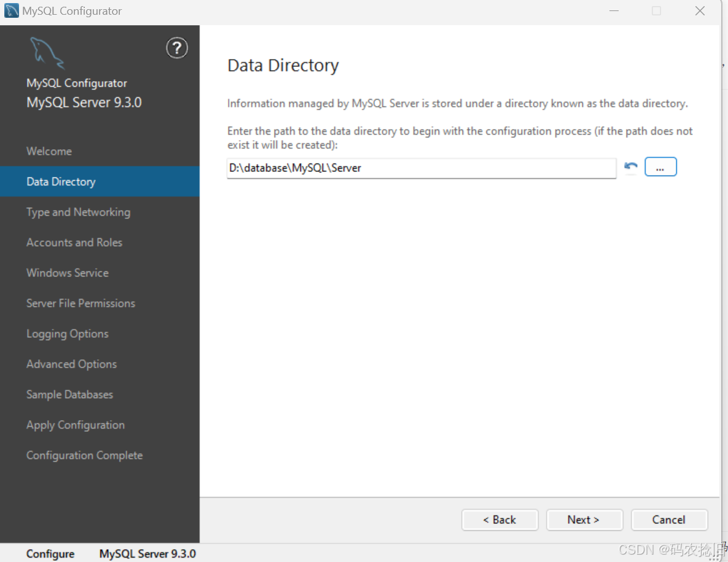
Task: Click 'MySQL Server 9.3.0' in status bar
Action: point(147,553)
